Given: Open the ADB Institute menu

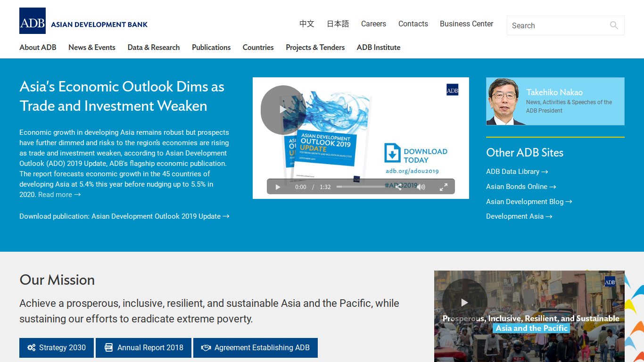Looking at the screenshot, I should [379, 47].
